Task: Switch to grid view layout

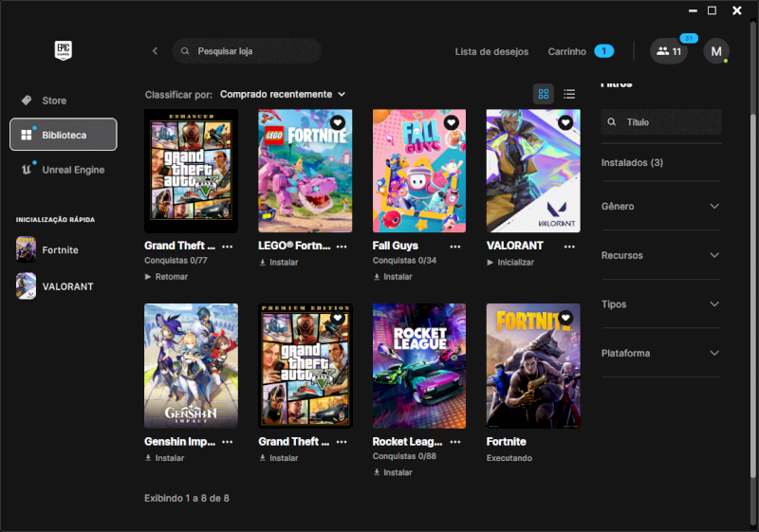Action: tap(544, 94)
